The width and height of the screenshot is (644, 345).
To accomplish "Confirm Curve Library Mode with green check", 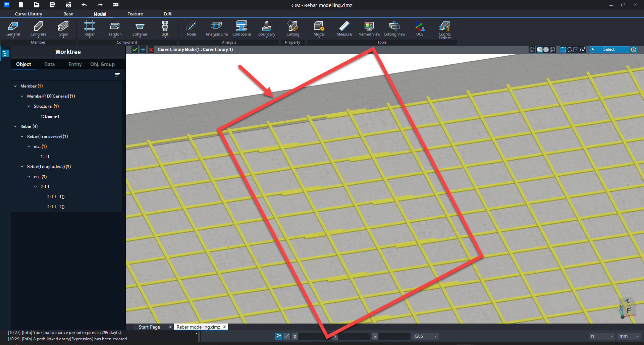I will point(135,50).
